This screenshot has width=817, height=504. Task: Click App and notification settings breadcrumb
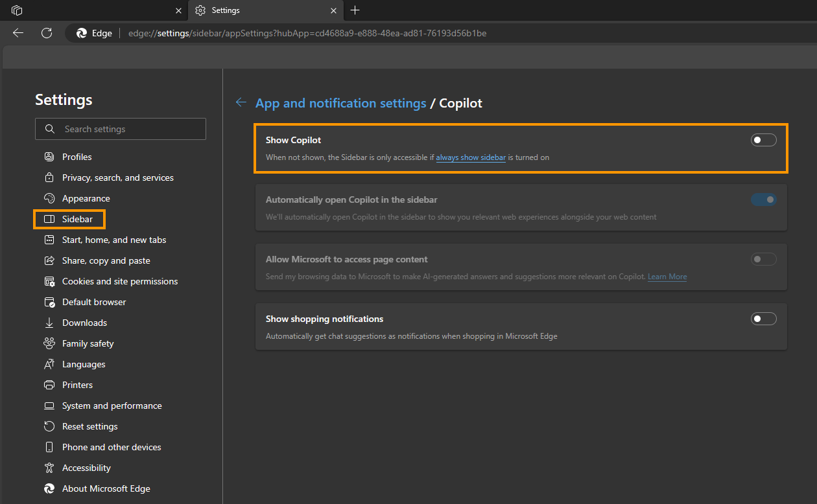(341, 103)
